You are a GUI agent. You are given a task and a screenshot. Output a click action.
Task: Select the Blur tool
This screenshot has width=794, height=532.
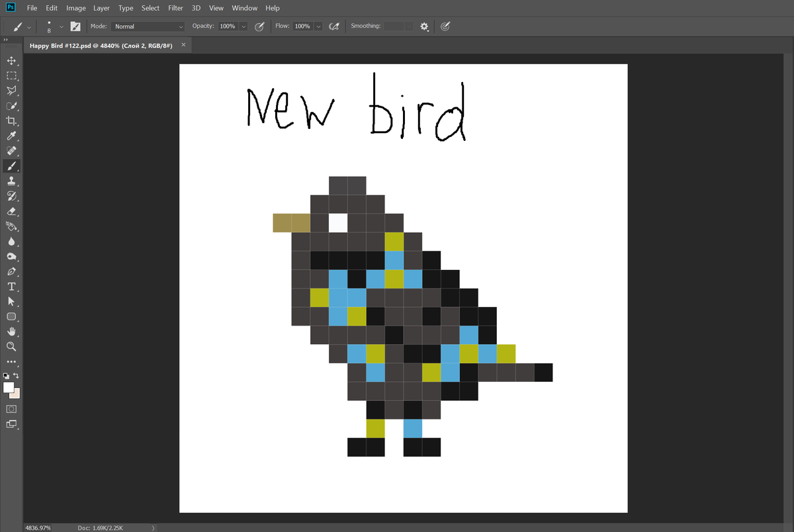tap(11, 242)
